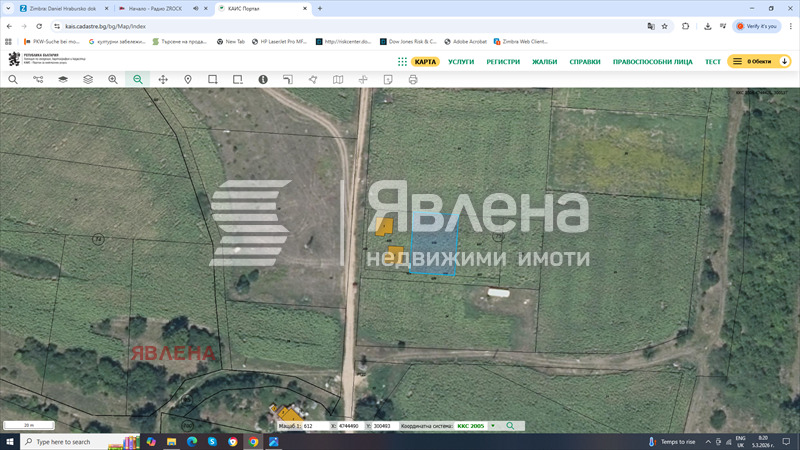Select the zoom out tool
The height and width of the screenshot is (450, 800).
click(138, 79)
